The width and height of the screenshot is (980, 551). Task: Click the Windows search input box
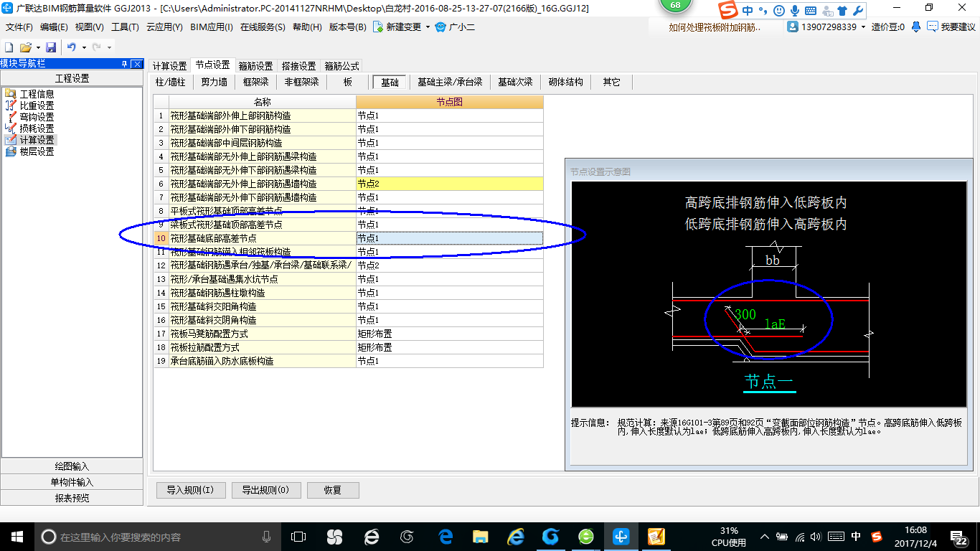pos(158,537)
